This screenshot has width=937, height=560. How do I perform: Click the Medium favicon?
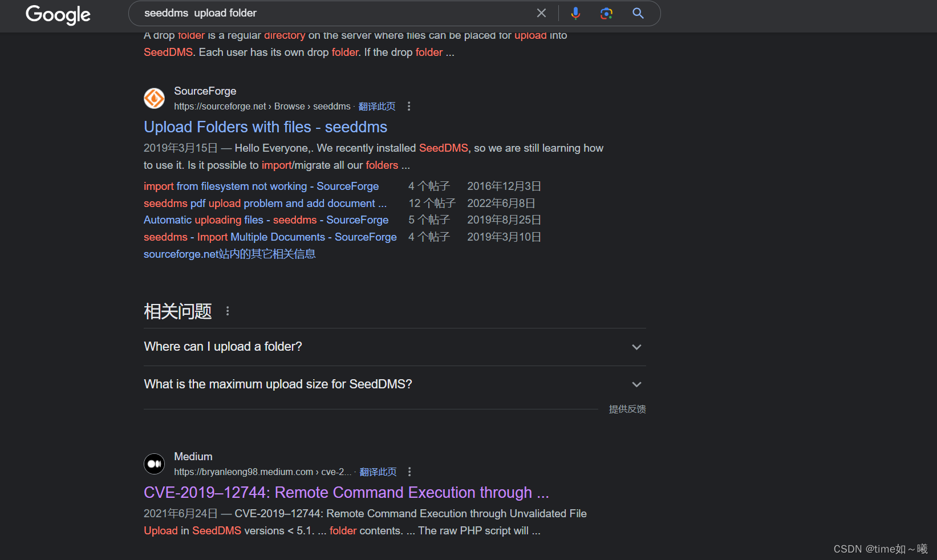pyautogui.click(x=154, y=464)
